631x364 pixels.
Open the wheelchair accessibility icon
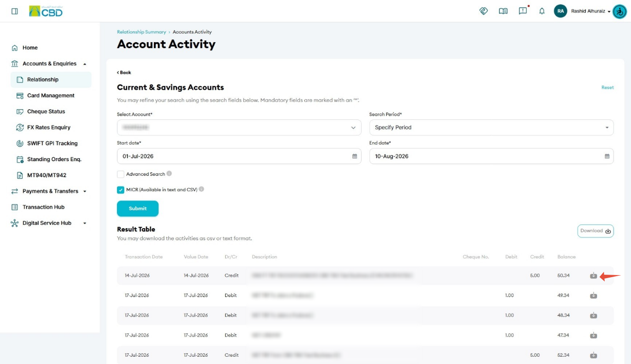pyautogui.click(x=619, y=11)
